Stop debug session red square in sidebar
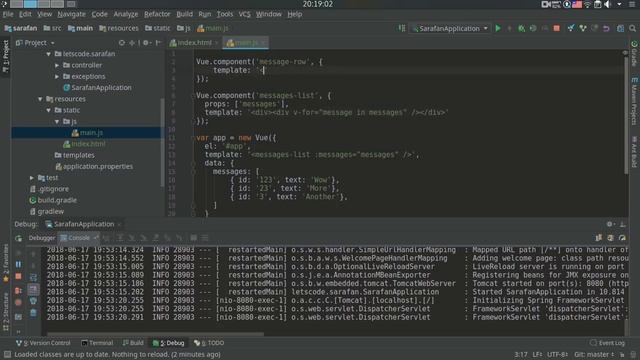 coord(18,276)
